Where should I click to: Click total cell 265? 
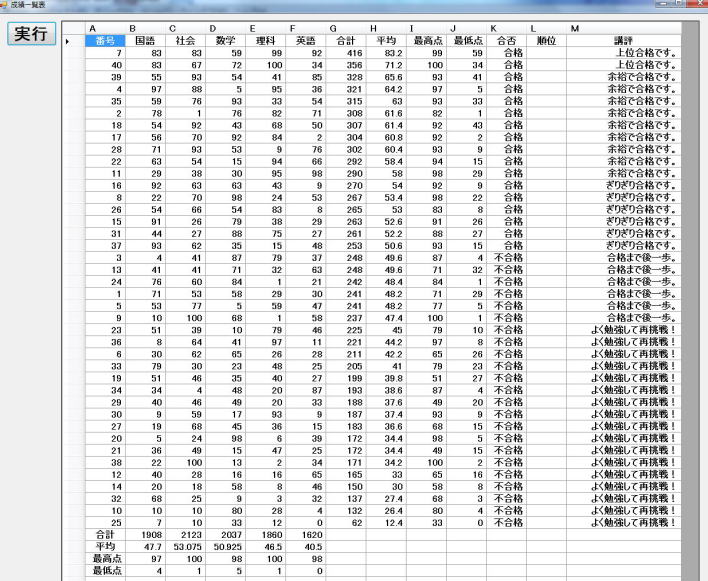[x=346, y=209]
